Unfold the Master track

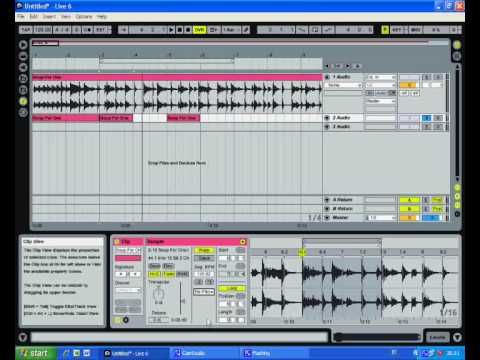click(x=327, y=217)
